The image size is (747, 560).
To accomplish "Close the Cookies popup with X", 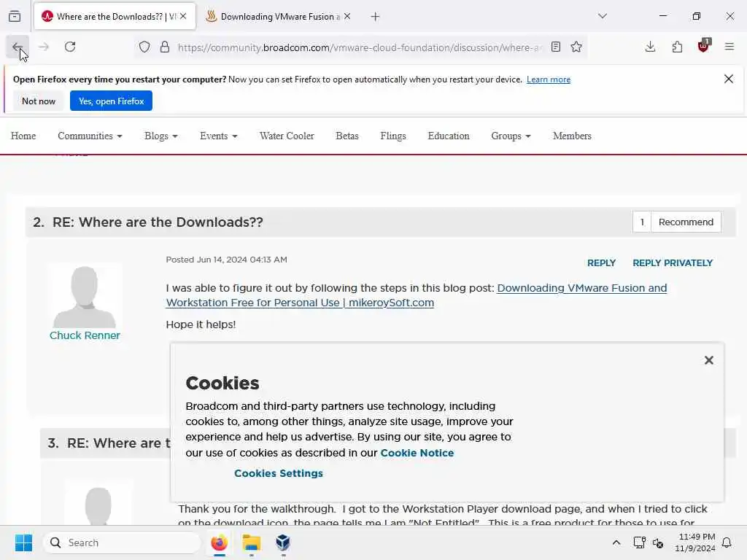I will pyautogui.click(x=709, y=360).
